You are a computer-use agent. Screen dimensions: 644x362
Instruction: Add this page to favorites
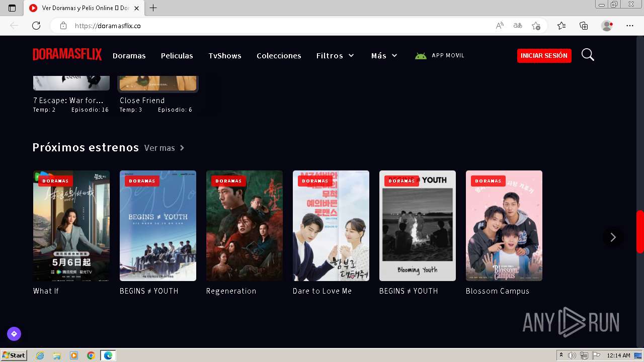(536, 26)
